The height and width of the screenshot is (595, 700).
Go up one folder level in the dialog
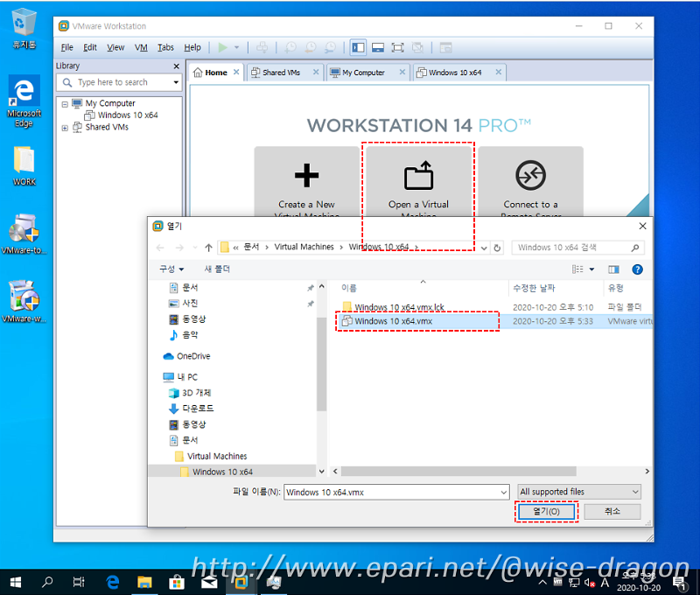(208, 248)
